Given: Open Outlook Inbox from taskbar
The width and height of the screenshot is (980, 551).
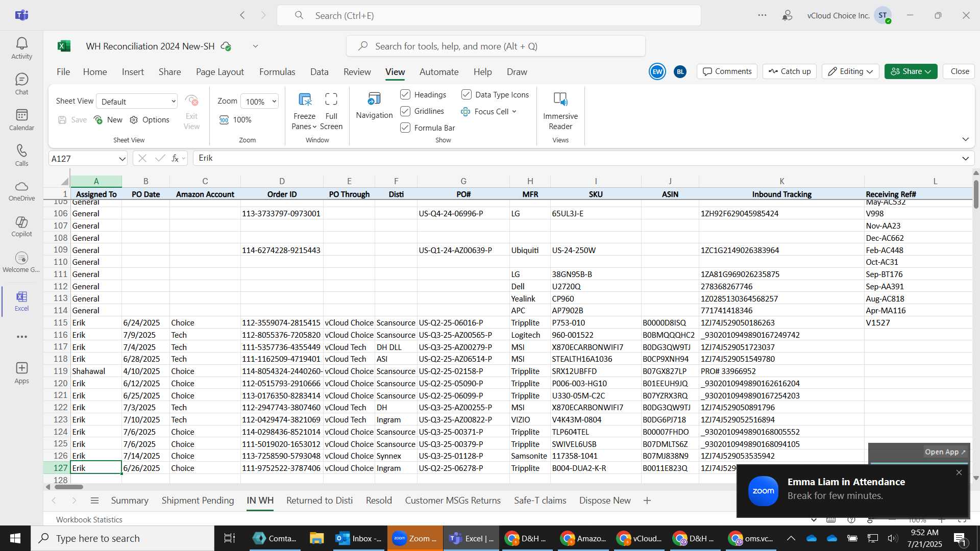Looking at the screenshot, I should [359, 538].
